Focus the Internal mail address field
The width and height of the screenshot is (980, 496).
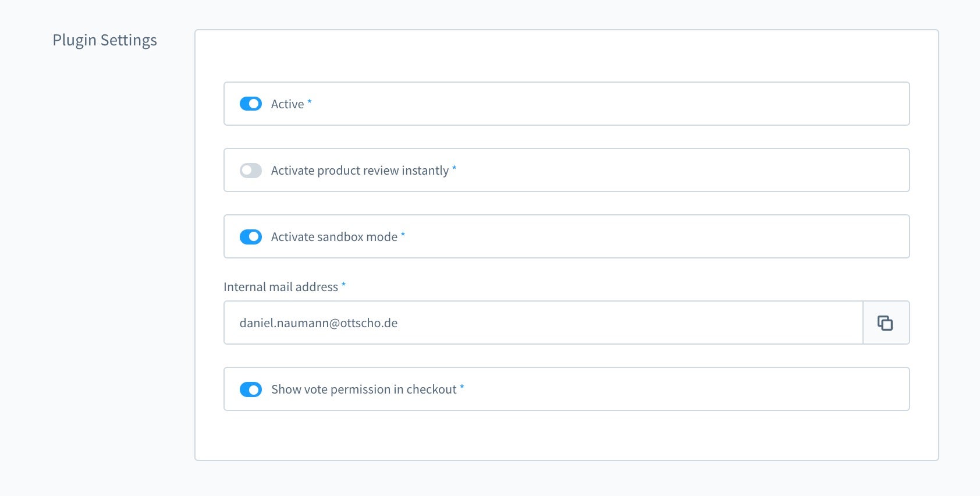(543, 323)
